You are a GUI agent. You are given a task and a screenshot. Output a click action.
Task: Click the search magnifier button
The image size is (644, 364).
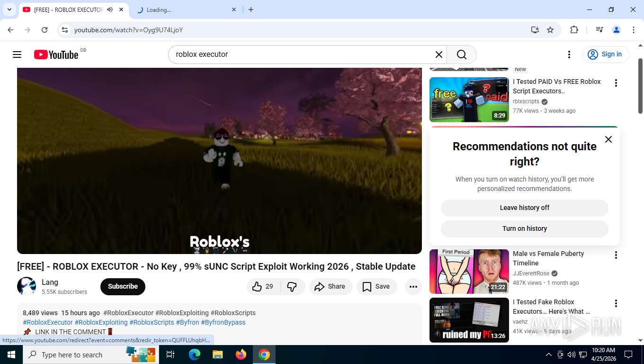462,55
